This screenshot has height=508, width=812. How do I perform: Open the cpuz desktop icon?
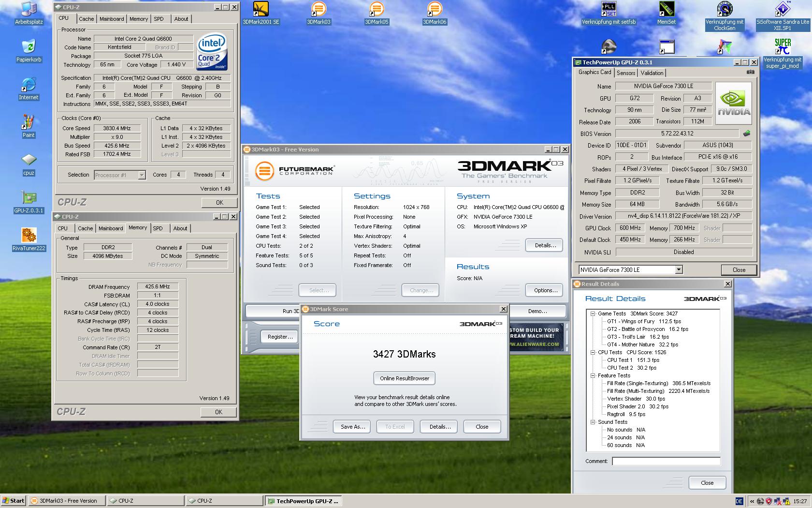pyautogui.click(x=29, y=164)
